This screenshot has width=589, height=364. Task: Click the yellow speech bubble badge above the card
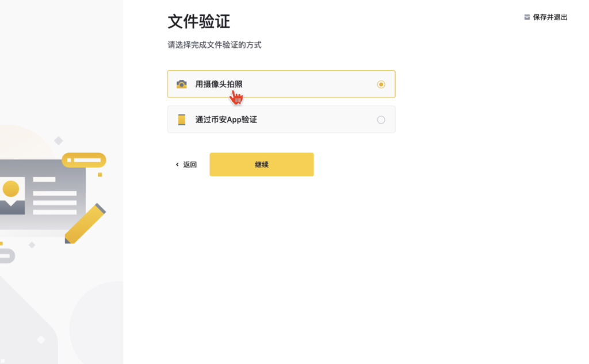84,160
